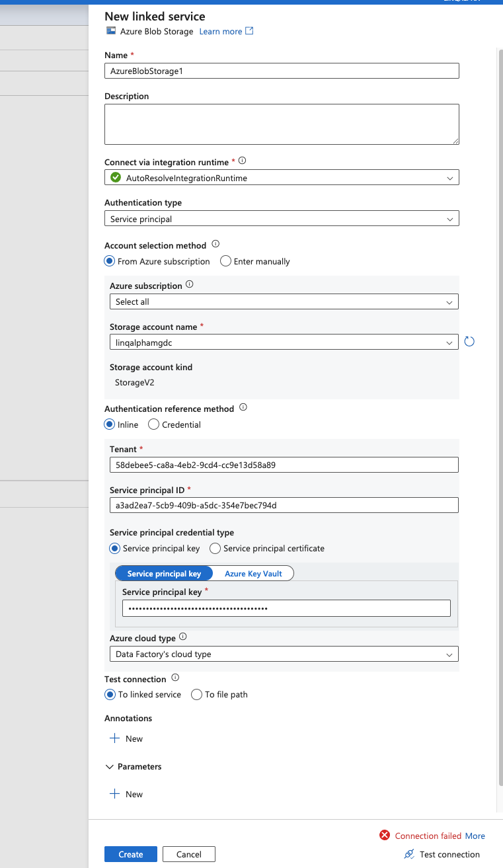
Task: Choose Credential authentication reference method
Action: 154,424
